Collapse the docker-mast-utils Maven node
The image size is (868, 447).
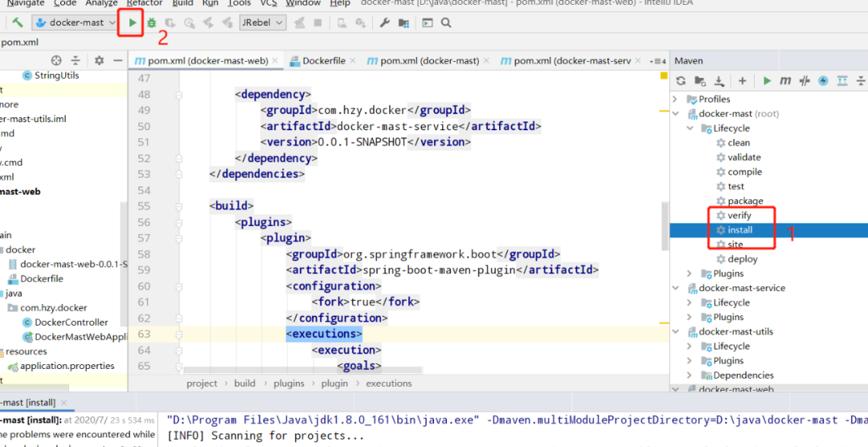click(675, 332)
